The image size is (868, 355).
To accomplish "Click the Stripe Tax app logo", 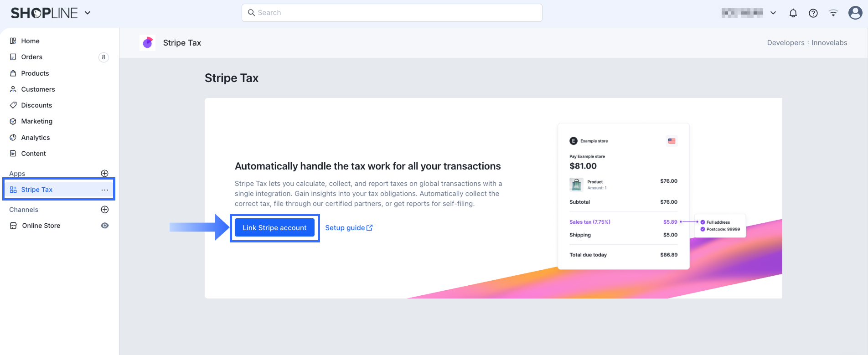I will coord(147,43).
